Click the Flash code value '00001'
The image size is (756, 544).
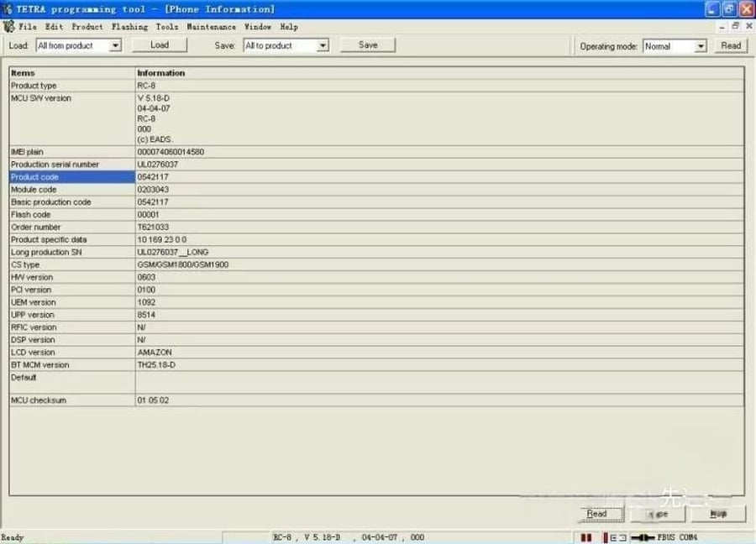pos(148,215)
